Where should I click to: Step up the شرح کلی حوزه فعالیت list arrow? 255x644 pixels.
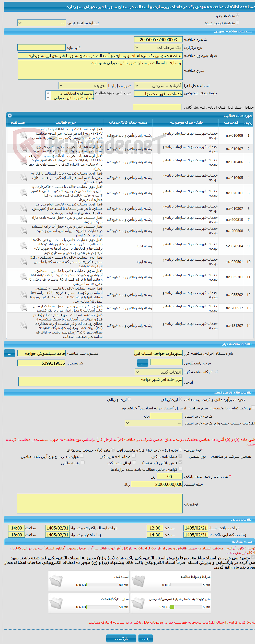tap(48, 93)
